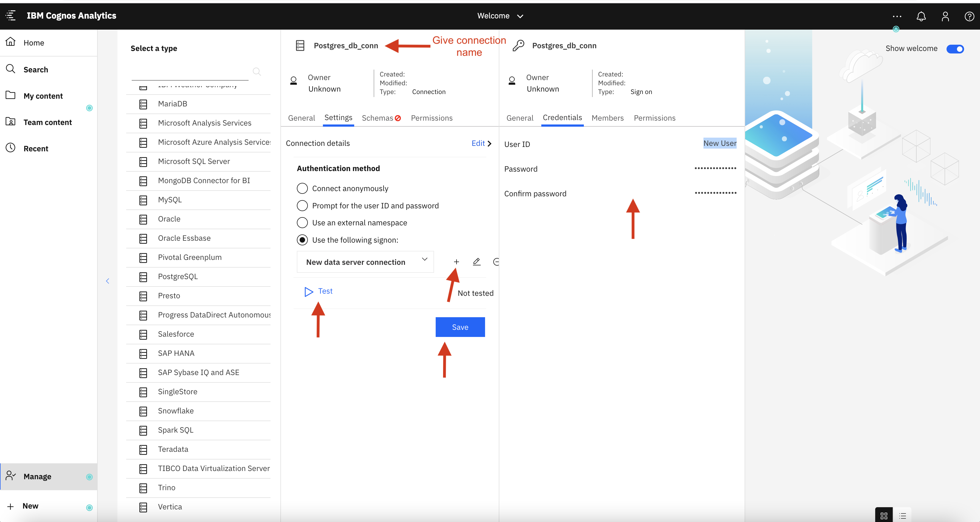Open the personal menu user icon
980x522 pixels.
click(x=945, y=16)
